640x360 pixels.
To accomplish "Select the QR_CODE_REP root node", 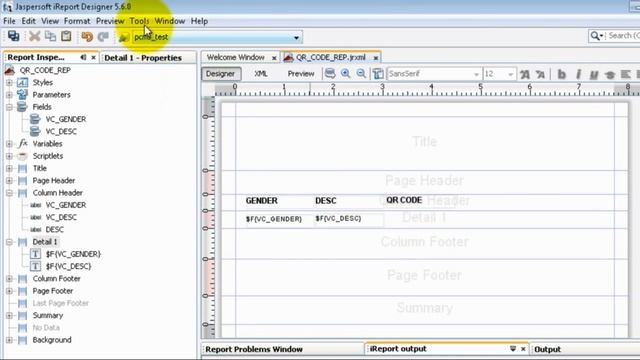I will pos(45,70).
